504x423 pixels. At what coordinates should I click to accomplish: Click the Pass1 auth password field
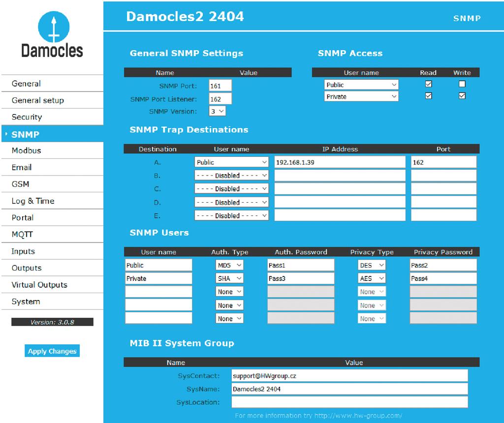(x=301, y=265)
